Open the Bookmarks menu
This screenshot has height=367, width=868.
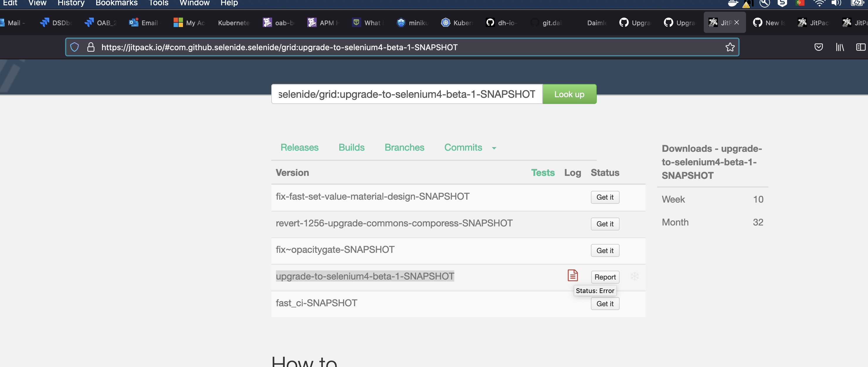[116, 3]
